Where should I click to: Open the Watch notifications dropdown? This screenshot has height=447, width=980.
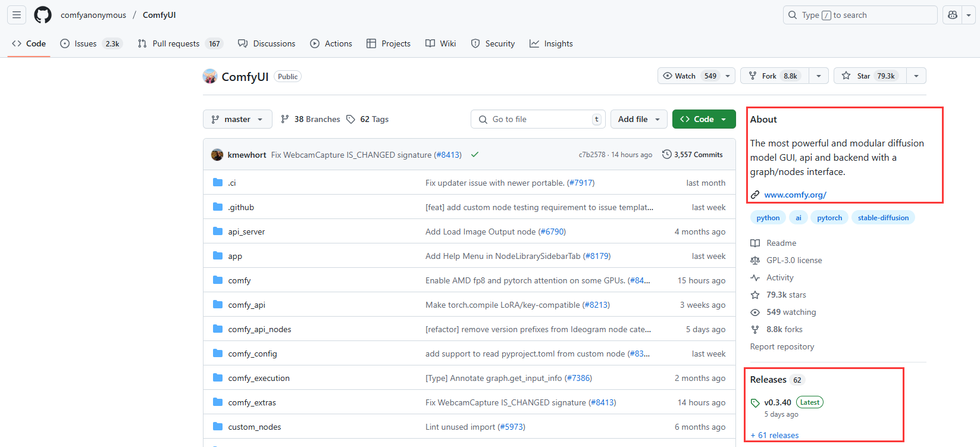pos(696,76)
